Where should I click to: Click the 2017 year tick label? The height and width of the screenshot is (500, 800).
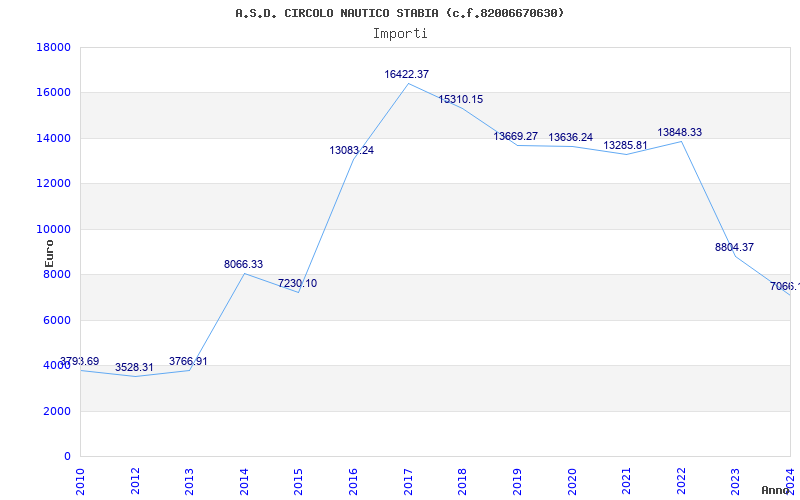pyautogui.click(x=408, y=481)
